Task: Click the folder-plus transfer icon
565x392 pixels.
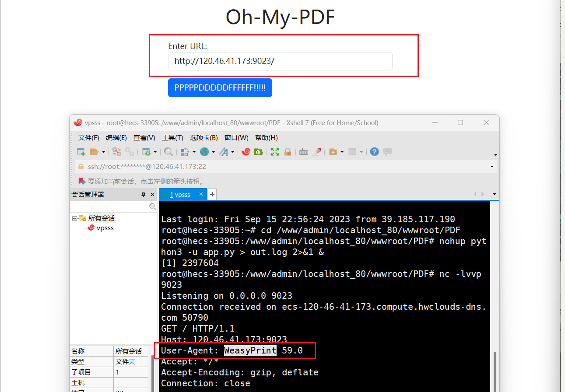Action: point(333,152)
